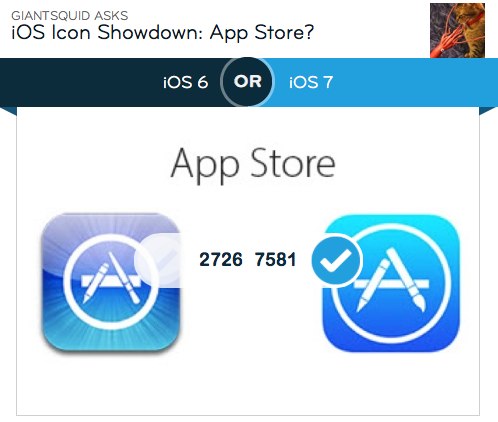Click the blue checkmark badge on iOS 7
This screenshot has width=498, height=422.
pos(336,260)
